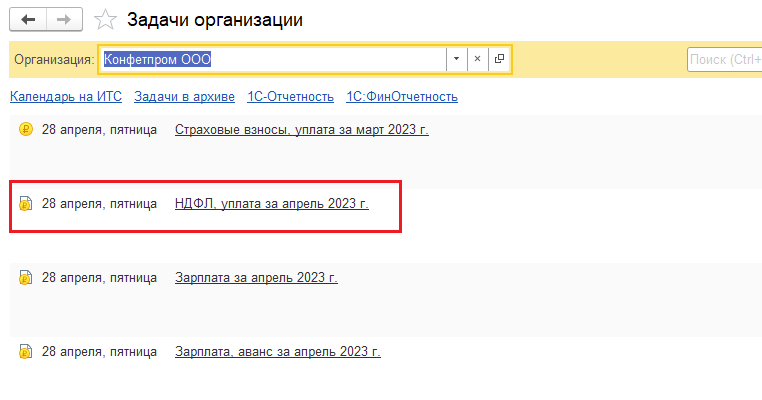Open the selected organization card icon

point(499,59)
